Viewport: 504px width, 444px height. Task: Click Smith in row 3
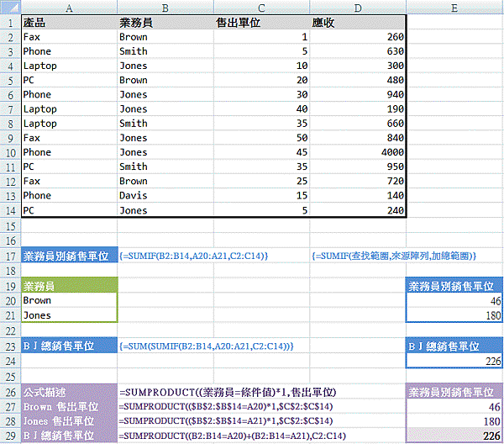[165, 51]
